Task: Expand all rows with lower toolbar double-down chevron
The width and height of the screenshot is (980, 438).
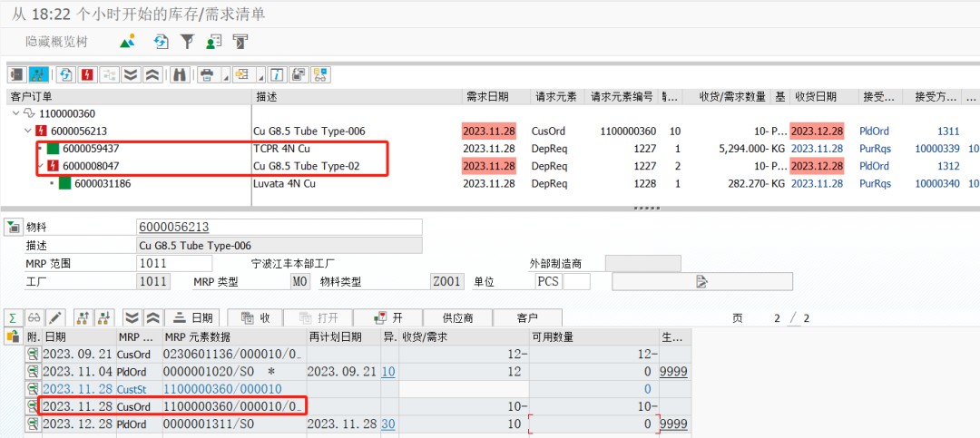Action: (131, 317)
